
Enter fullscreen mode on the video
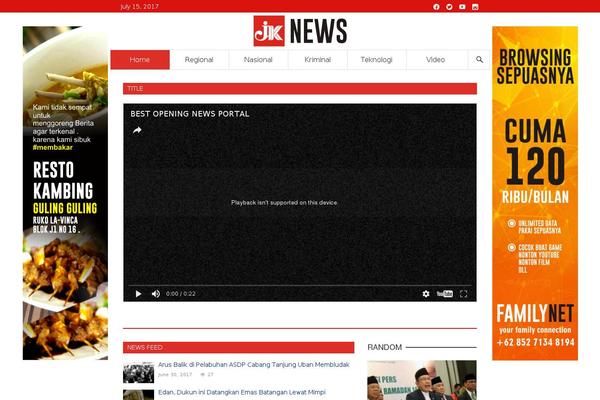pos(463,294)
